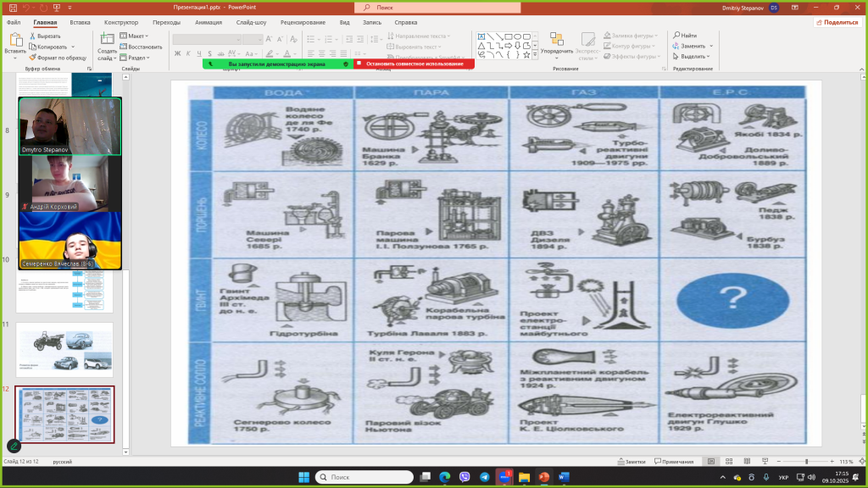868x488 pixels.
Task: Open the Insert (Вставка) ribbon tab
Action: tap(81, 23)
